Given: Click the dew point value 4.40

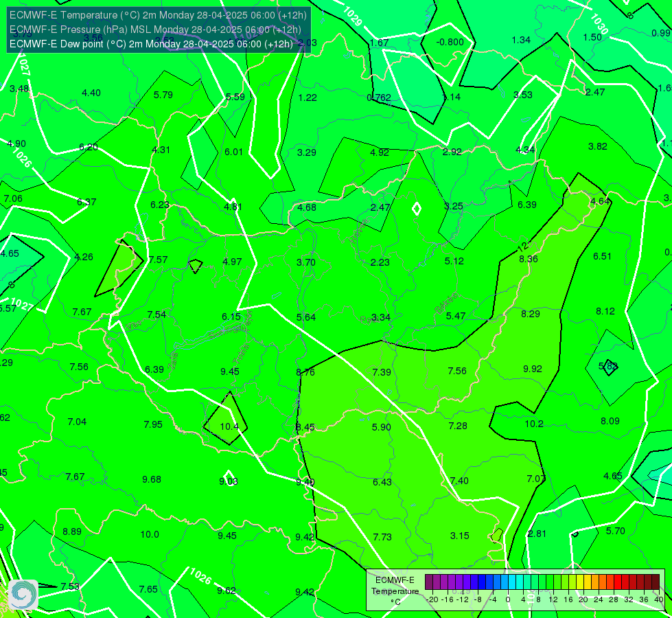Looking at the screenshot, I should [x=91, y=93].
